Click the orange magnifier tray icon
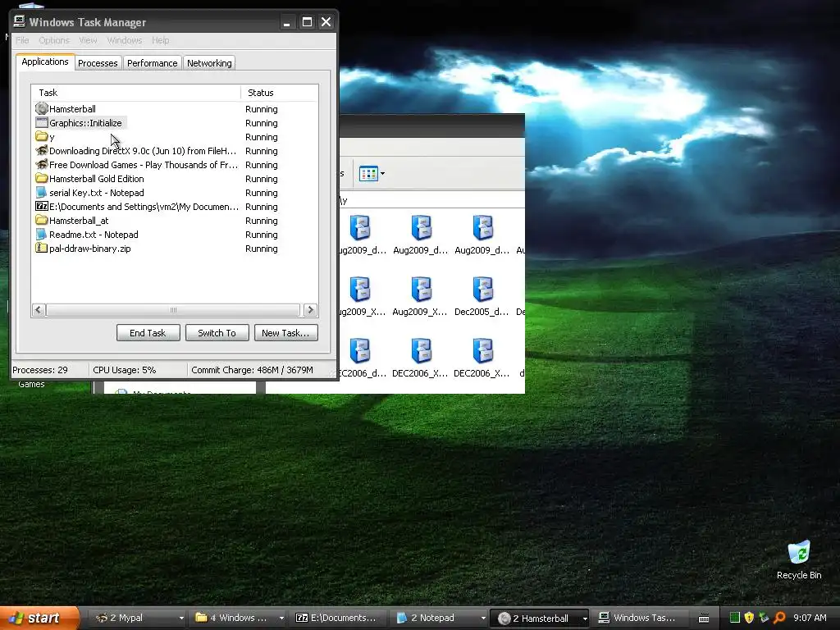Viewport: 840px width, 630px height. click(779, 618)
